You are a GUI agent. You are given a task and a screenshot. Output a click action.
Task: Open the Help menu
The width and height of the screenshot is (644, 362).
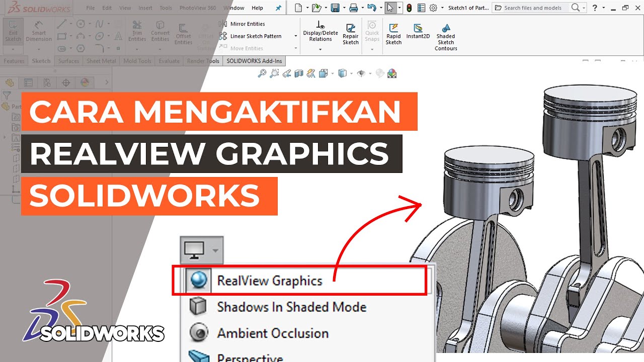pos(257,8)
